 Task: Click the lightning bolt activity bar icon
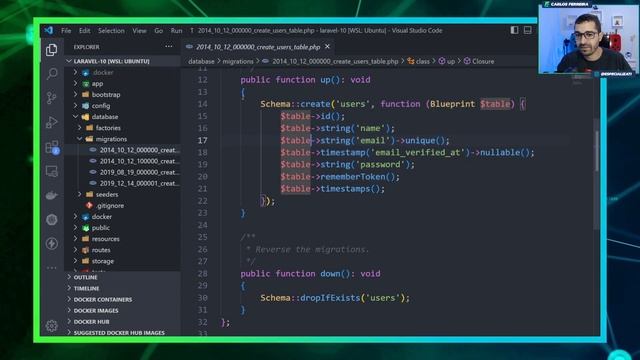(51, 244)
